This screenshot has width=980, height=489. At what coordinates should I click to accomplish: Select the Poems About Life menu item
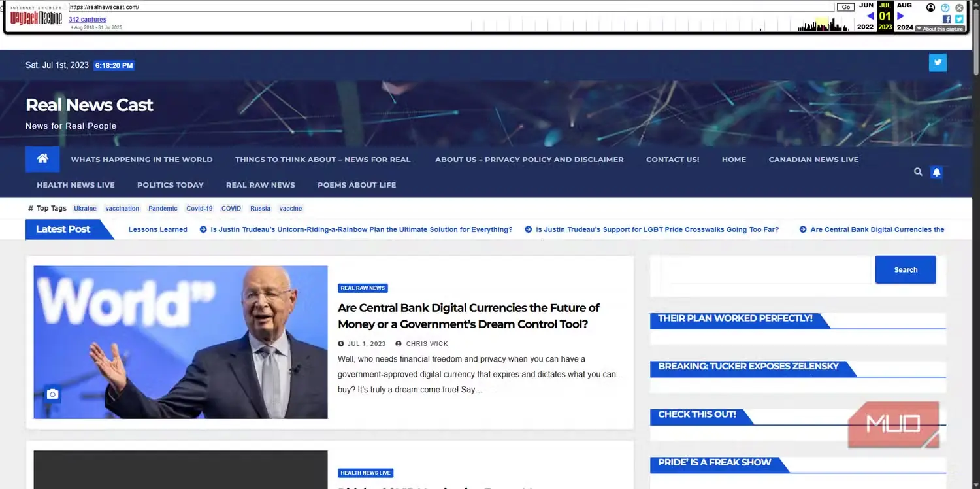click(x=357, y=185)
